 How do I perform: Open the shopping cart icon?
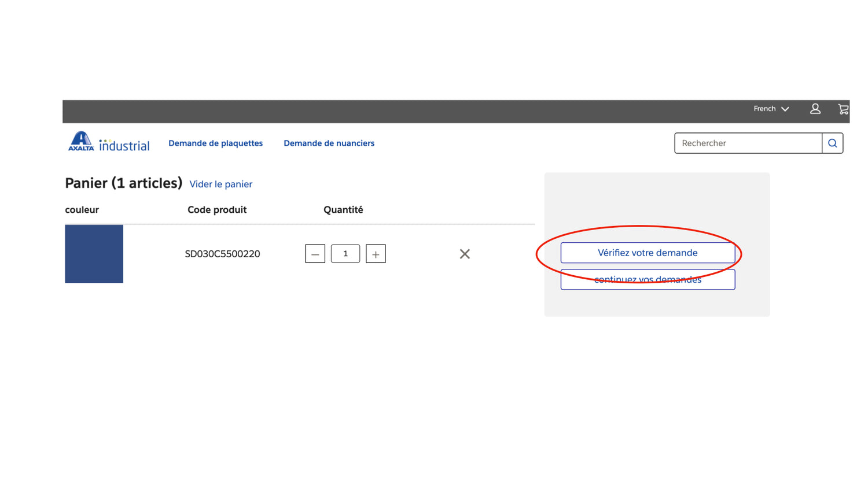[843, 109]
